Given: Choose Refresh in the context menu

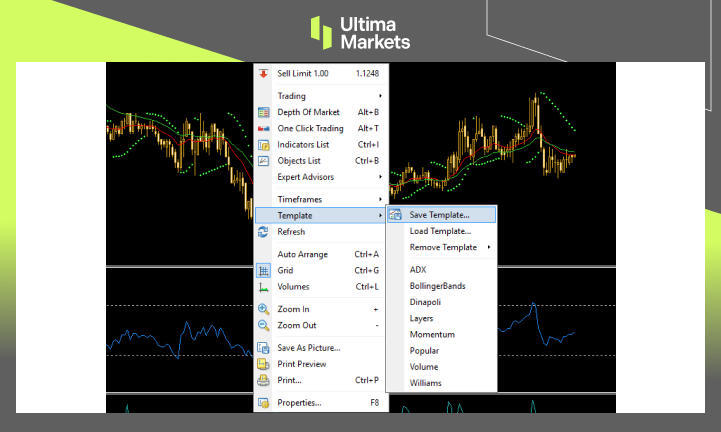Looking at the screenshot, I should pos(320,231).
